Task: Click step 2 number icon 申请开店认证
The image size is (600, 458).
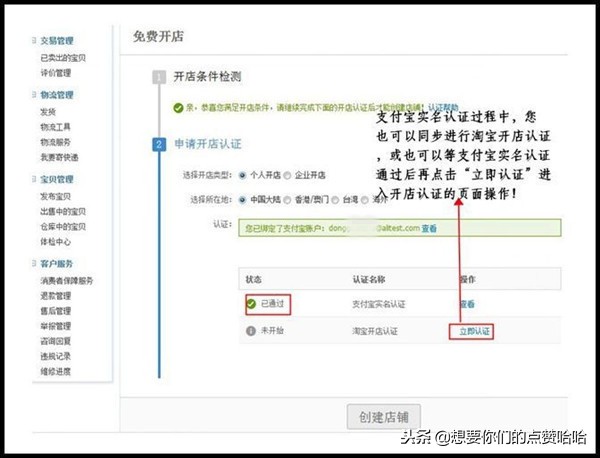Action: pos(159,144)
